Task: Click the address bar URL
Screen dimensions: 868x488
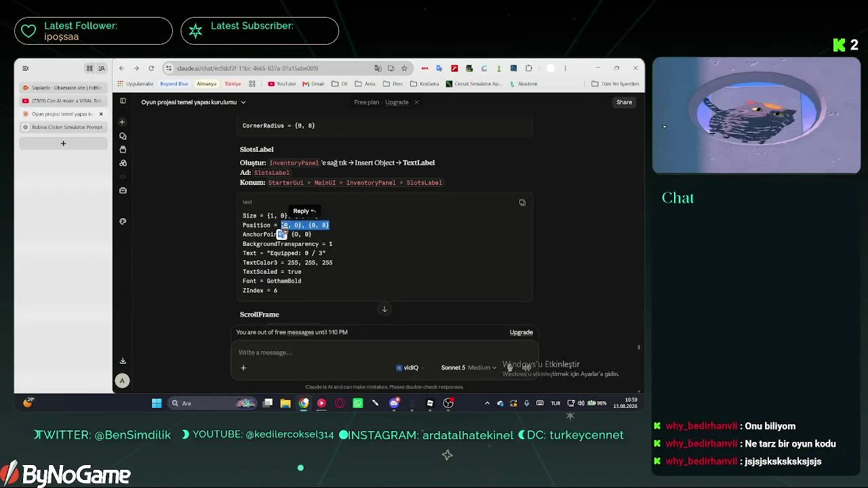Action: click(248, 68)
